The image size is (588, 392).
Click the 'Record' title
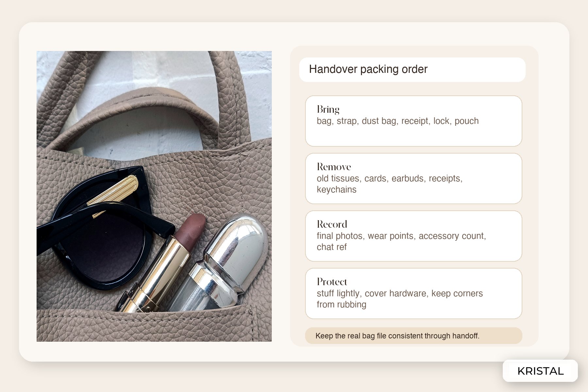332,224
